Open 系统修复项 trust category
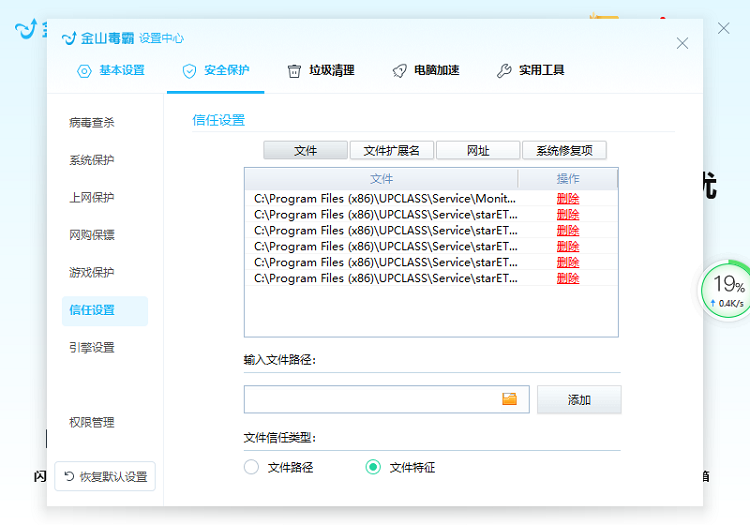This screenshot has width=750, height=525. 564,151
